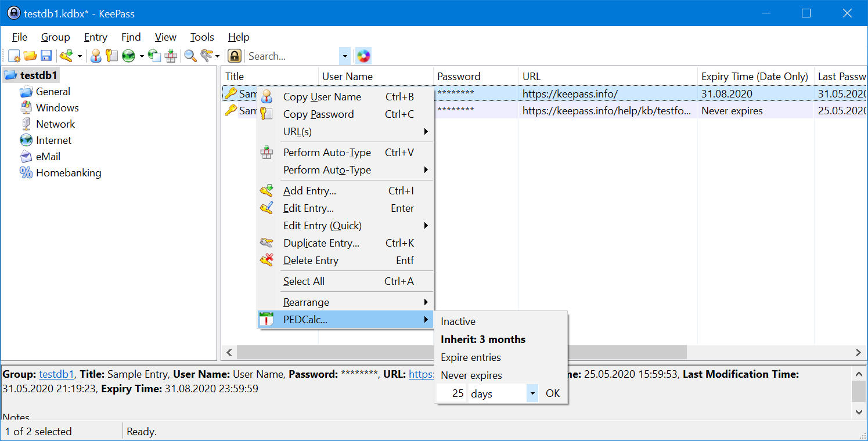Choose Copy Password from the context menu
This screenshot has width=868, height=441.
(x=345, y=114)
